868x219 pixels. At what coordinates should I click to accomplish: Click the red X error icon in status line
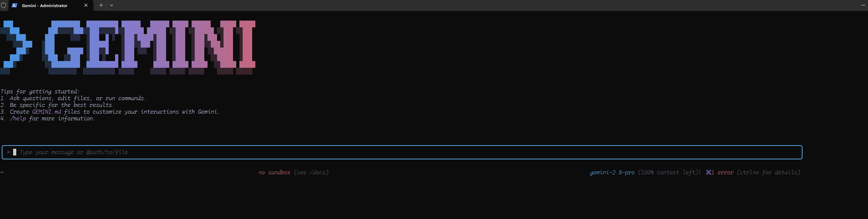click(x=708, y=173)
